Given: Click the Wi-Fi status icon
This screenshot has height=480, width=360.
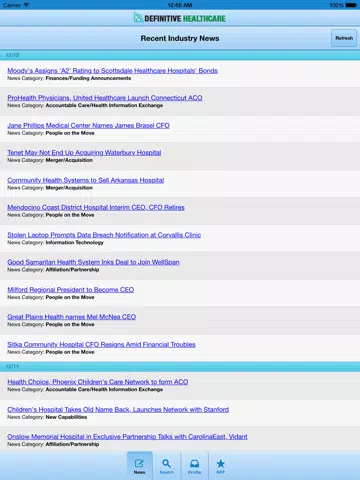Looking at the screenshot, I should click(26, 5).
